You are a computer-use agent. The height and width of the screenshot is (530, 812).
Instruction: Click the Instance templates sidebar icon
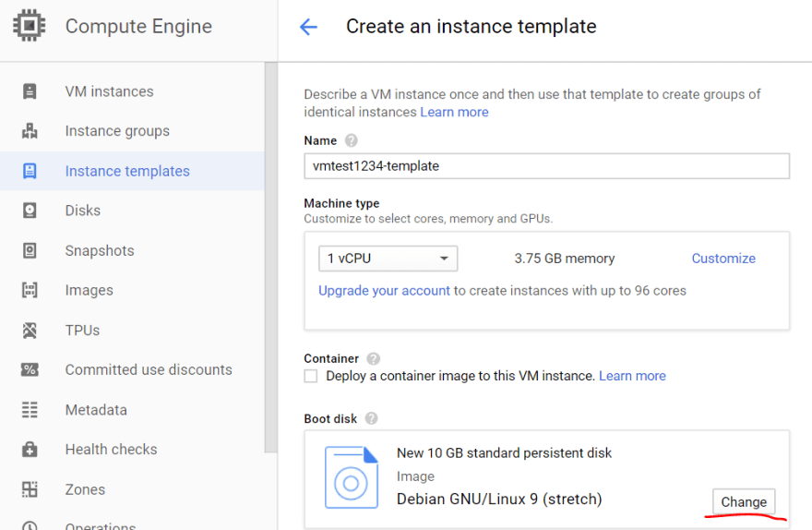click(30, 171)
